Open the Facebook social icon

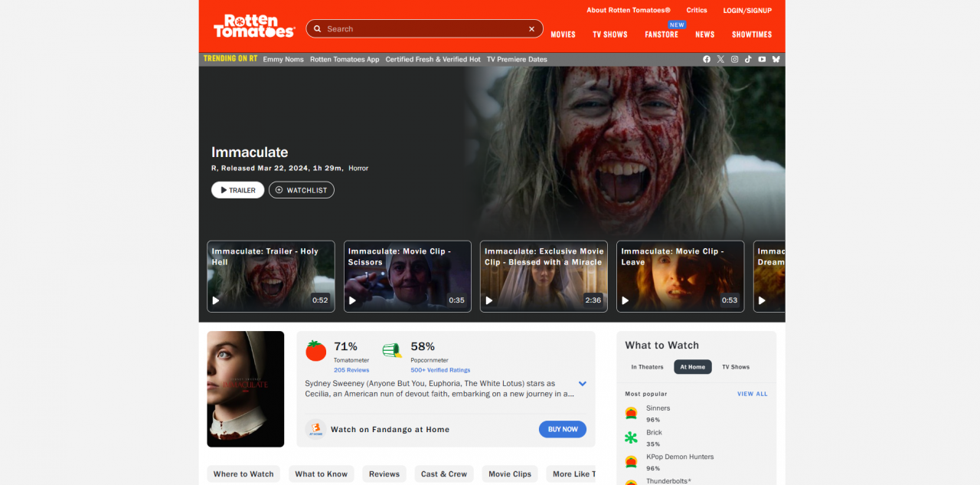tap(707, 59)
